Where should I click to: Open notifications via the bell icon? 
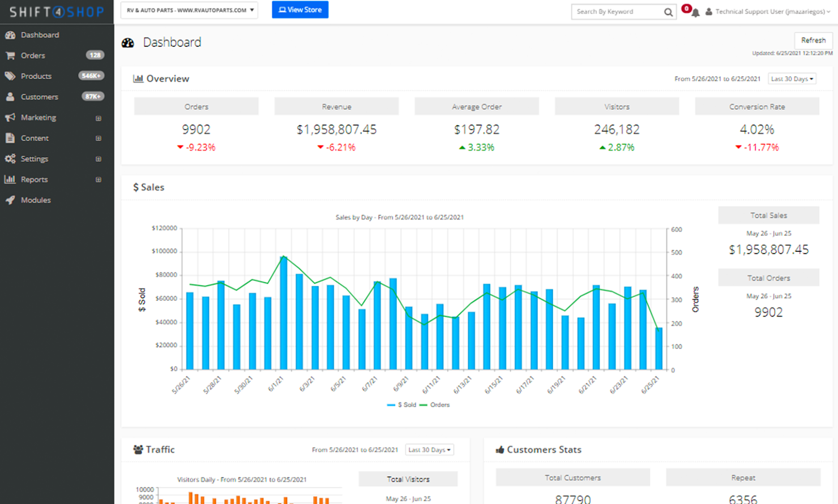(695, 11)
